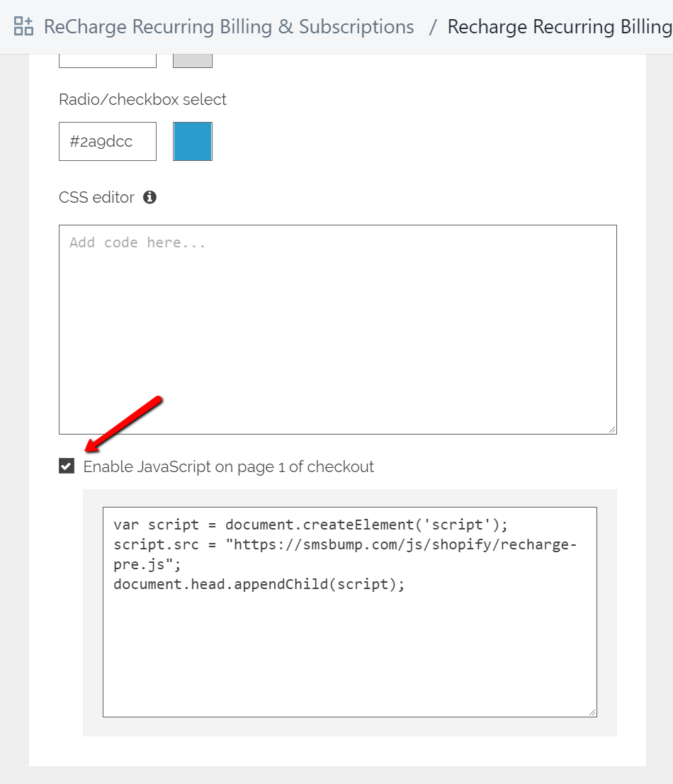Click the script.src smsbump URL code line
This screenshot has height=784, width=673.
point(345,554)
